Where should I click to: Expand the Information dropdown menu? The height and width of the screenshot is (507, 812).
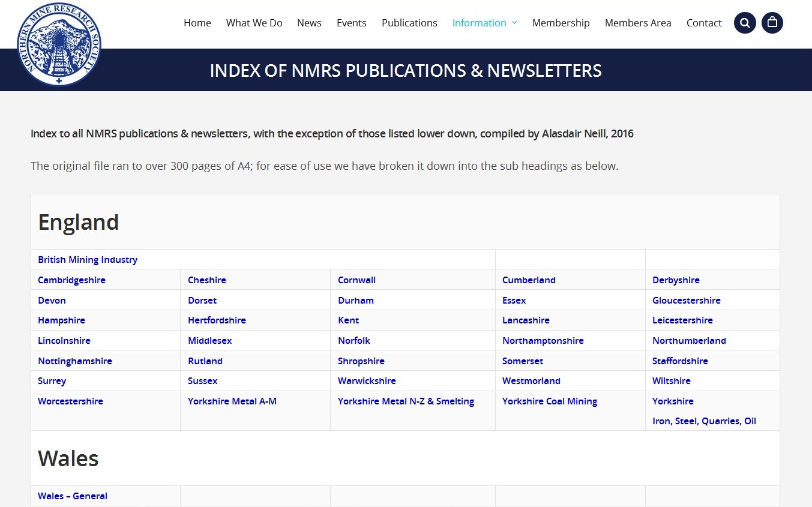coord(484,23)
